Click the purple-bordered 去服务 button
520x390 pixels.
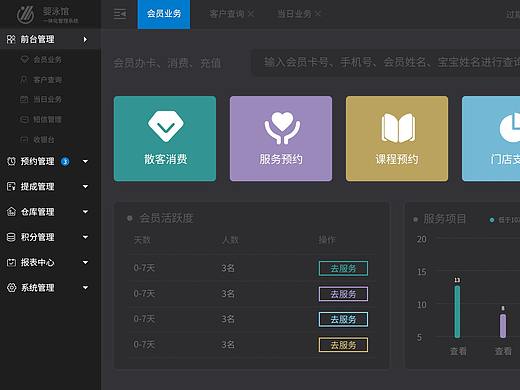[343, 294]
